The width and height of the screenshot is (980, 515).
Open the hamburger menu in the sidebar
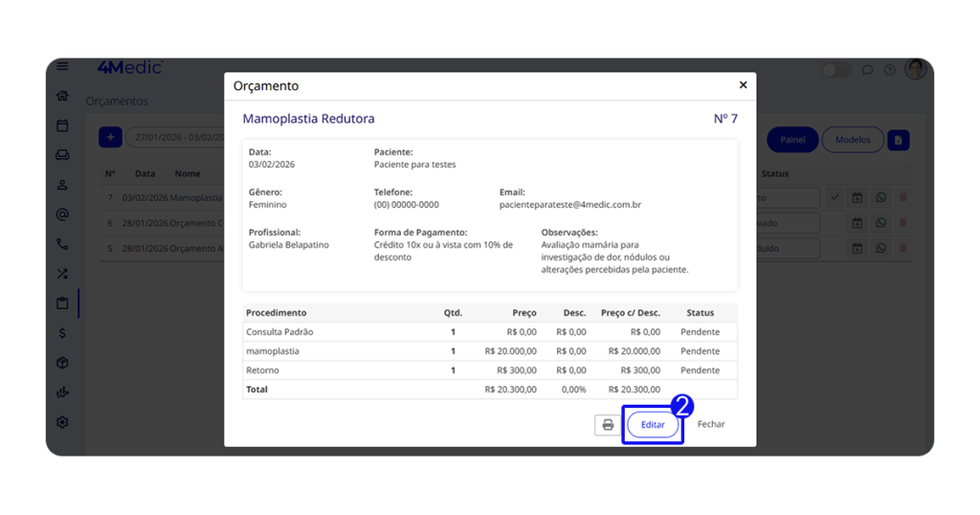[62, 66]
